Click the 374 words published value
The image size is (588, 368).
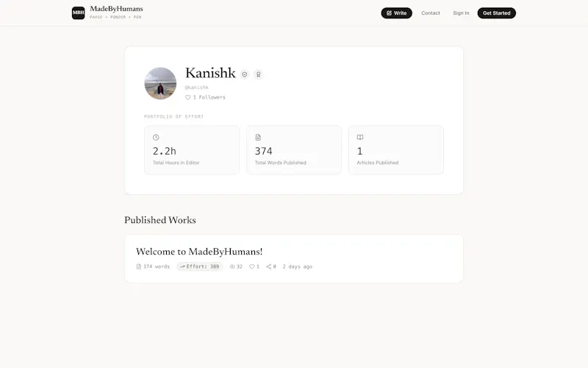[x=264, y=151]
